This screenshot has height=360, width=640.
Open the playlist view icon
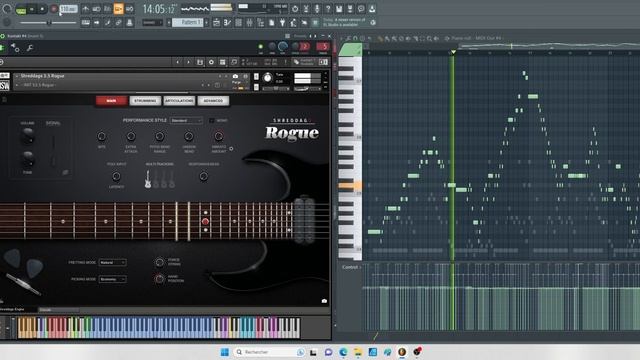(216, 22)
